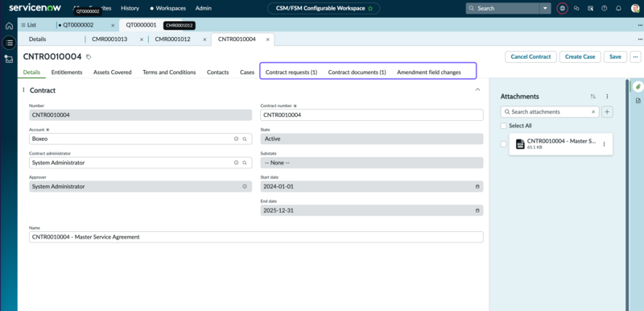This screenshot has width=644, height=311.
Task: Check the CNTR0010004 attachment checkbox
Action: click(504, 144)
